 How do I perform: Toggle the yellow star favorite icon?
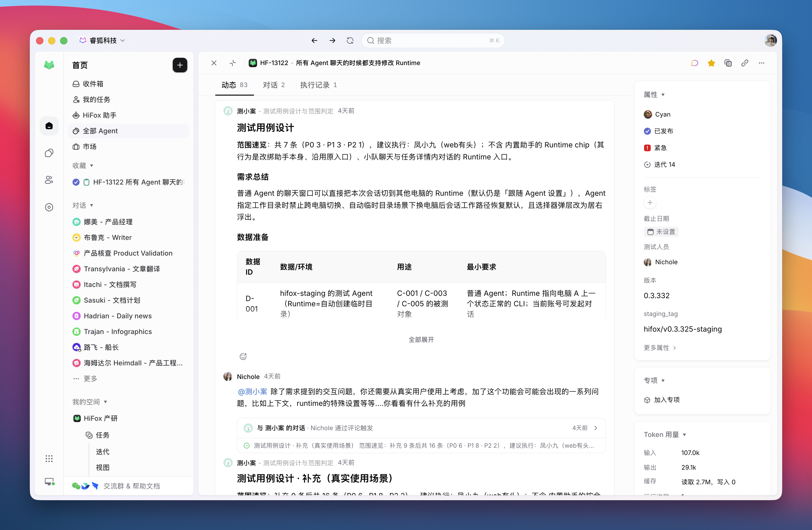(711, 63)
